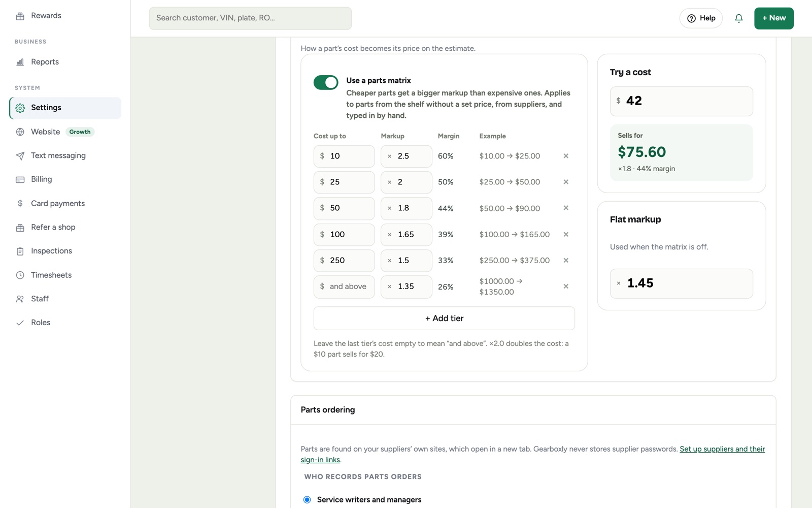Click the Roles checkmark icon

point(20,323)
